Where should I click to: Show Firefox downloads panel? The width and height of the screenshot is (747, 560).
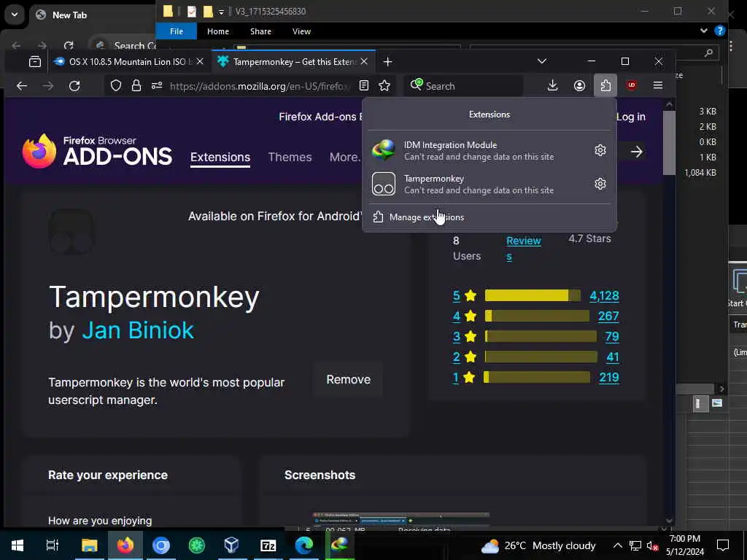coord(553,86)
